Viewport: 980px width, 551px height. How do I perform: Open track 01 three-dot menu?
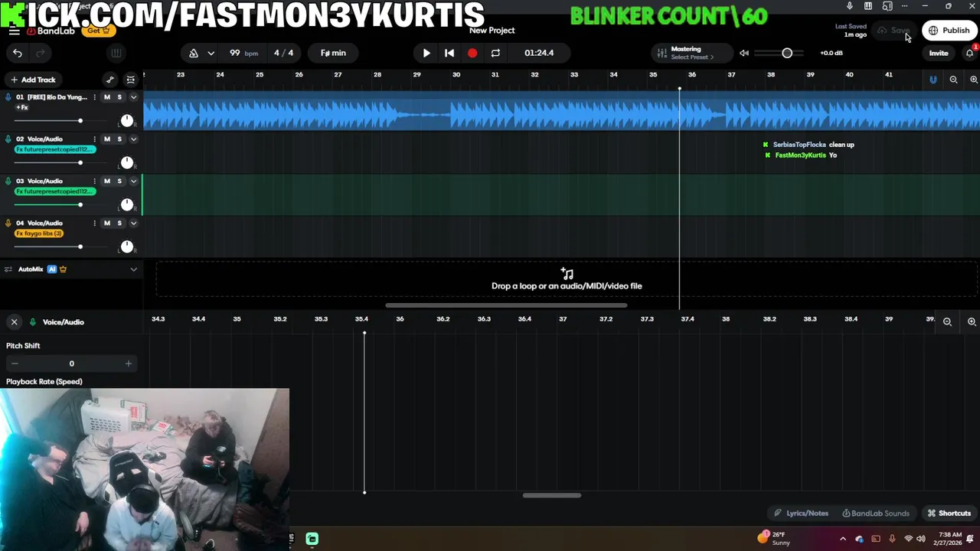tap(95, 97)
